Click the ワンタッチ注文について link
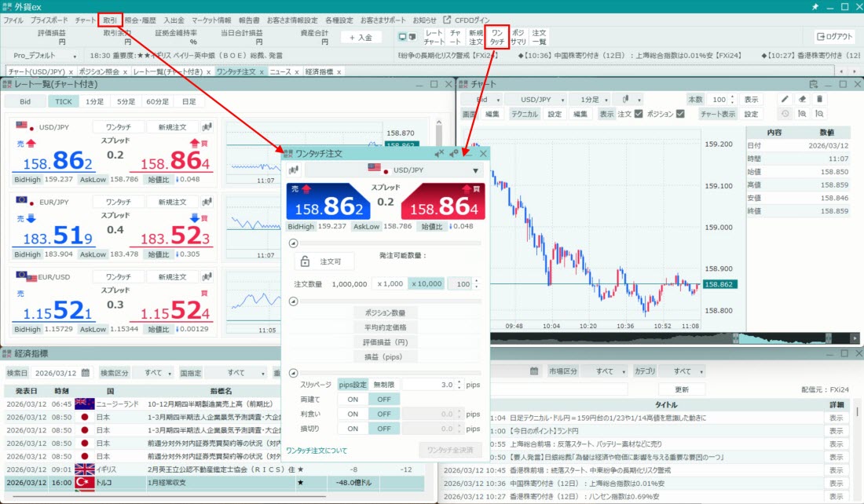 317,451
